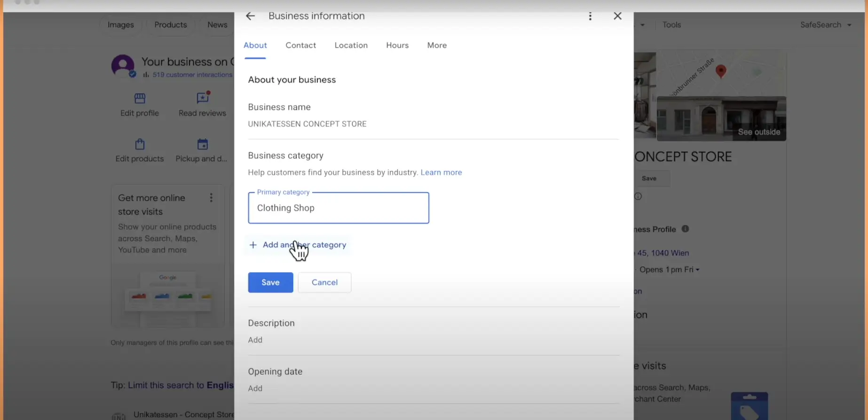Open the 519 customer interactions link
Viewport: 868px width, 420px height.
point(192,75)
